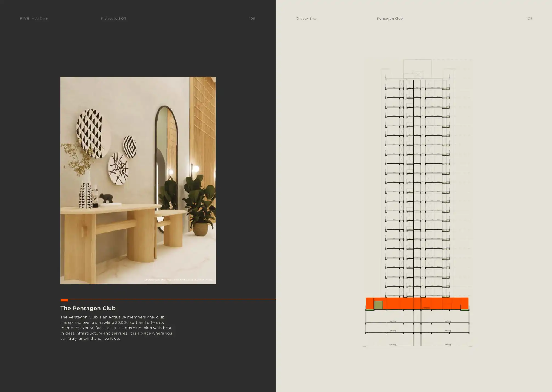
Task: Click page number 108
Action: point(252,19)
